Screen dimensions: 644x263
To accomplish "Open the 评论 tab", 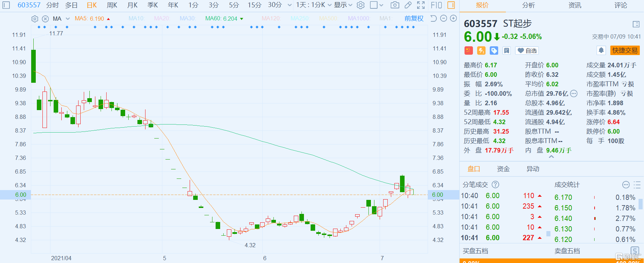I will click(621, 5).
